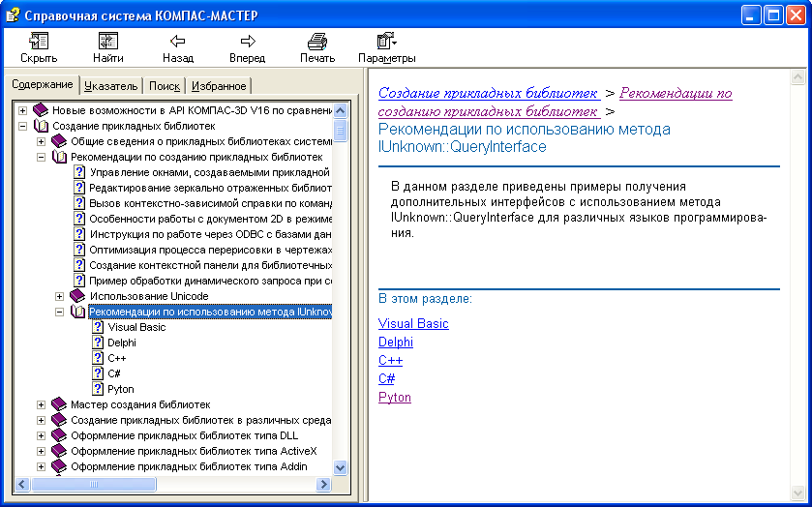812x507 pixels.
Task: Open the Поиск tab
Action: (x=165, y=86)
